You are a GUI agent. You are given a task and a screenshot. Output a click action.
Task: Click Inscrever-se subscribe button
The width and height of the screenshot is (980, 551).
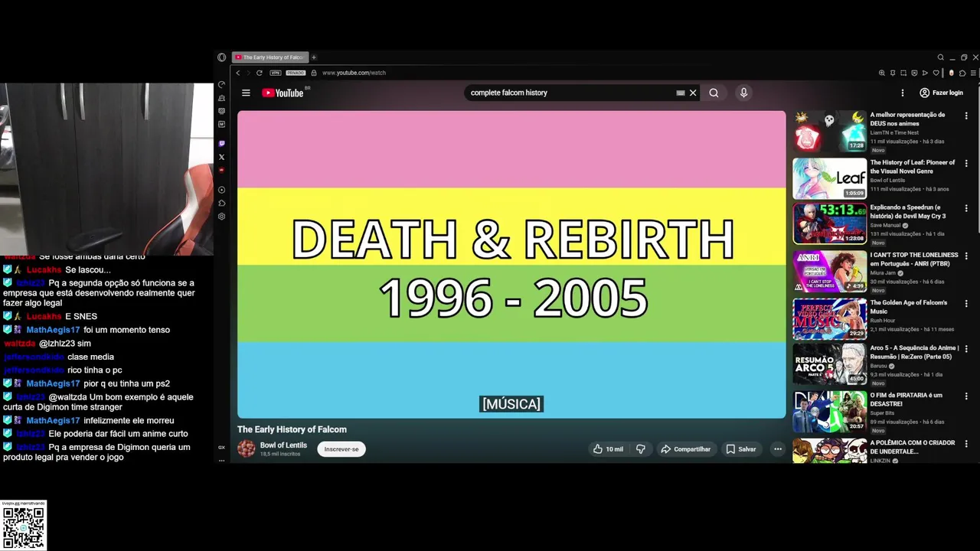coord(341,449)
